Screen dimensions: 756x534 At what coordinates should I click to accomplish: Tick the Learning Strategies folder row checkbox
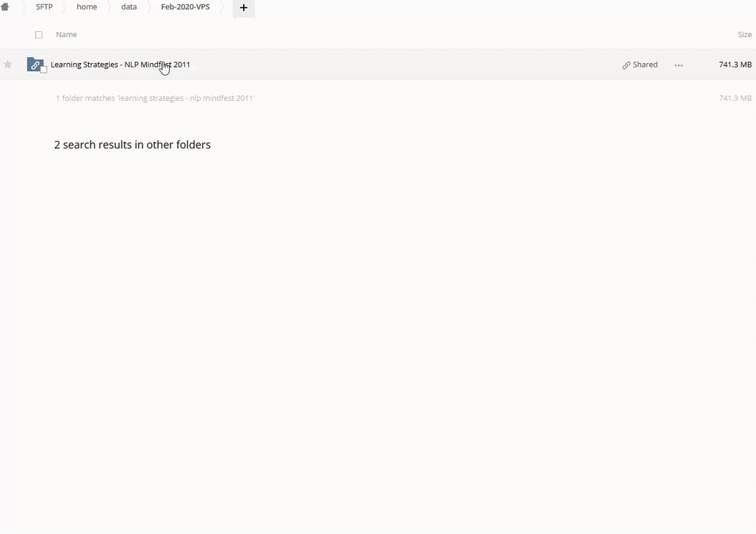tap(43, 70)
